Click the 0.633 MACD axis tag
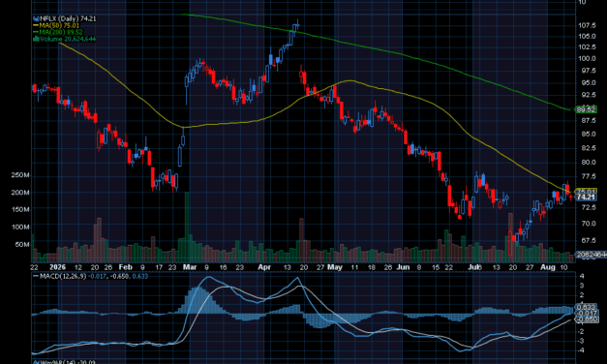The width and height of the screenshot is (607, 364). coord(587,307)
